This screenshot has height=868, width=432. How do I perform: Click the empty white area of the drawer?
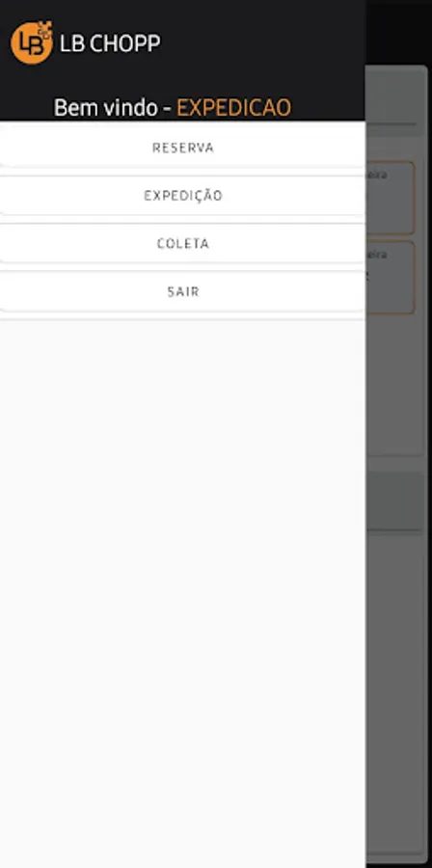[182, 592]
